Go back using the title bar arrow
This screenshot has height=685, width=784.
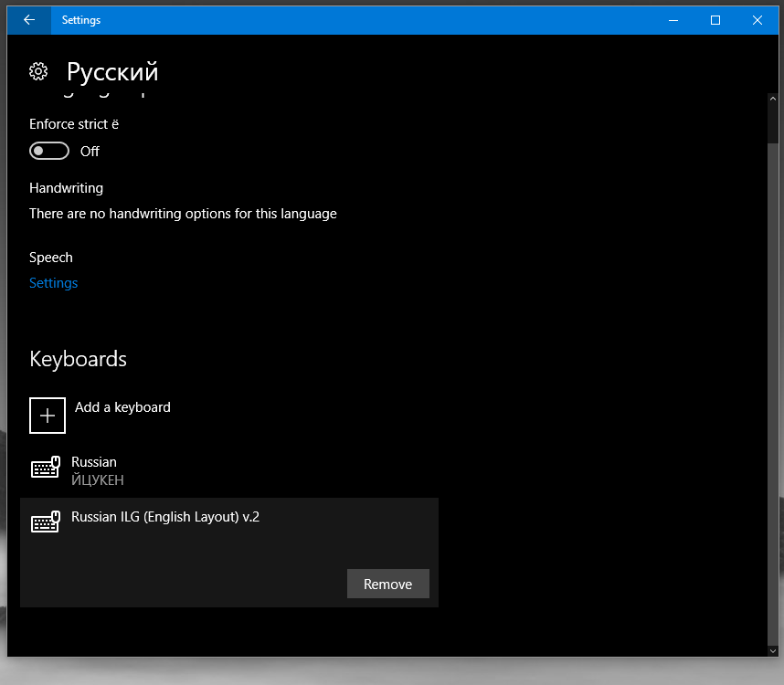29,20
